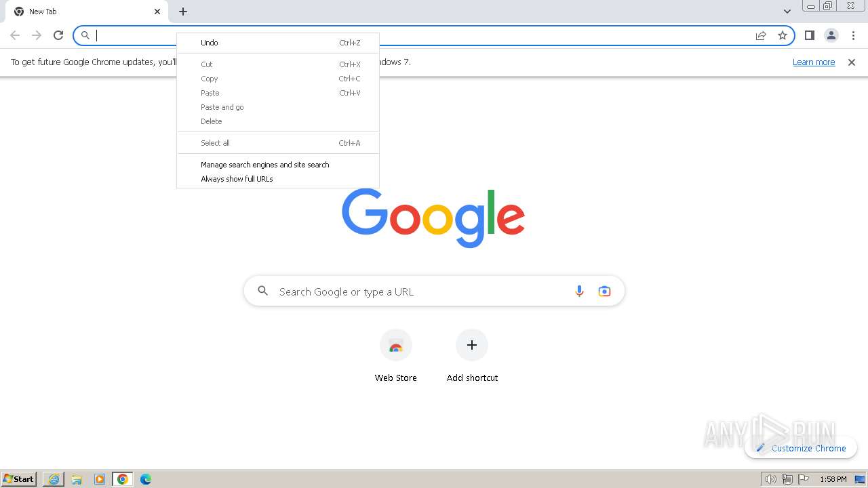Search by image with the camera icon

604,291
